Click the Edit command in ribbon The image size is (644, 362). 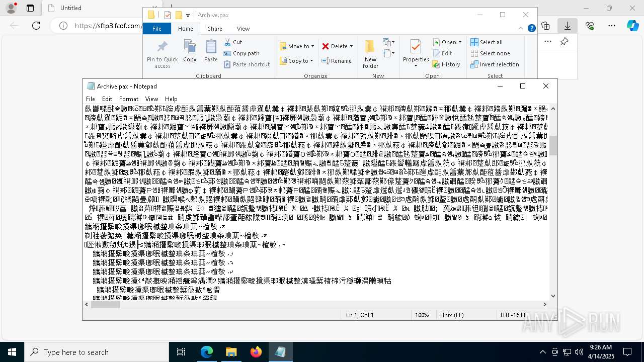click(x=442, y=53)
